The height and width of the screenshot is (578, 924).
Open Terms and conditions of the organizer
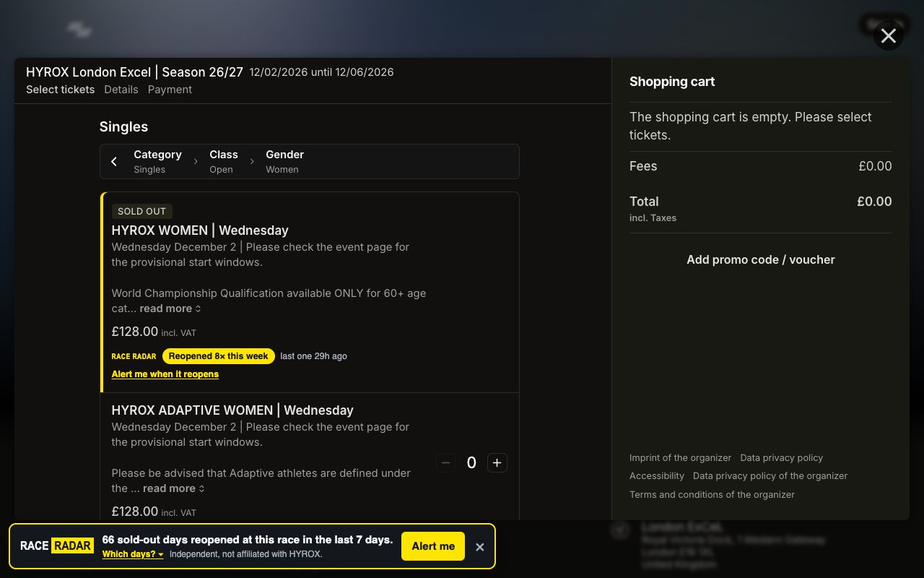coord(712,495)
